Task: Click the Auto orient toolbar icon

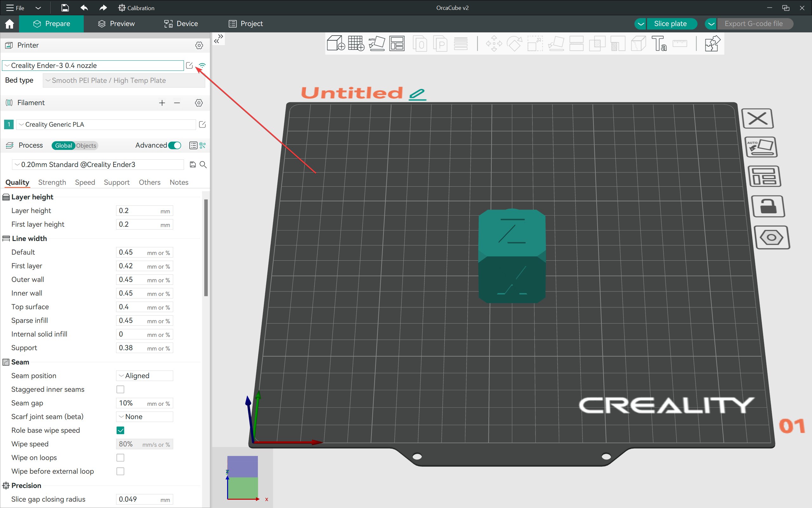Action: click(377, 43)
